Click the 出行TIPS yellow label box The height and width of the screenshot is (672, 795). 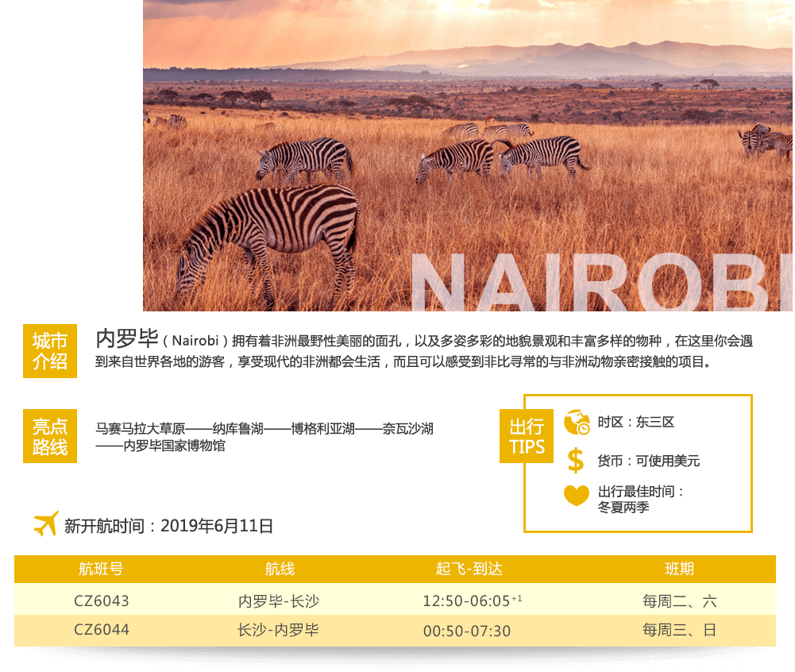click(x=527, y=436)
